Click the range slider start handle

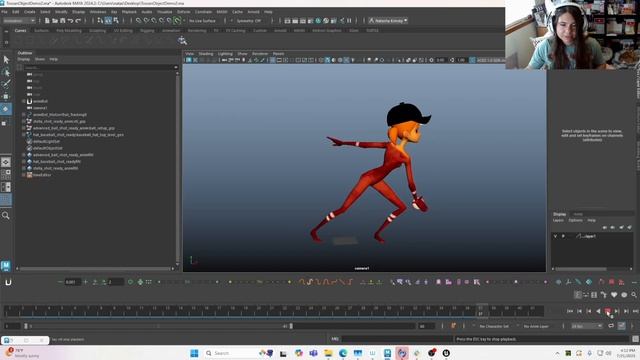(x=26, y=326)
